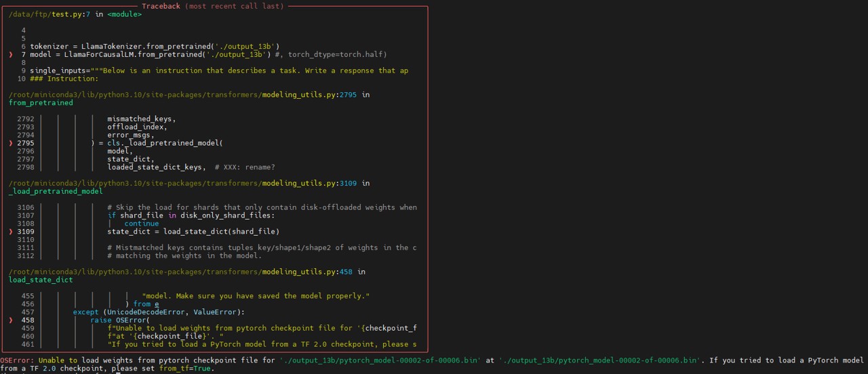Click 'loaded_state_dict_keys,' on line 2798
Image resolution: width=868 pixels, height=374 pixels.
156,167
